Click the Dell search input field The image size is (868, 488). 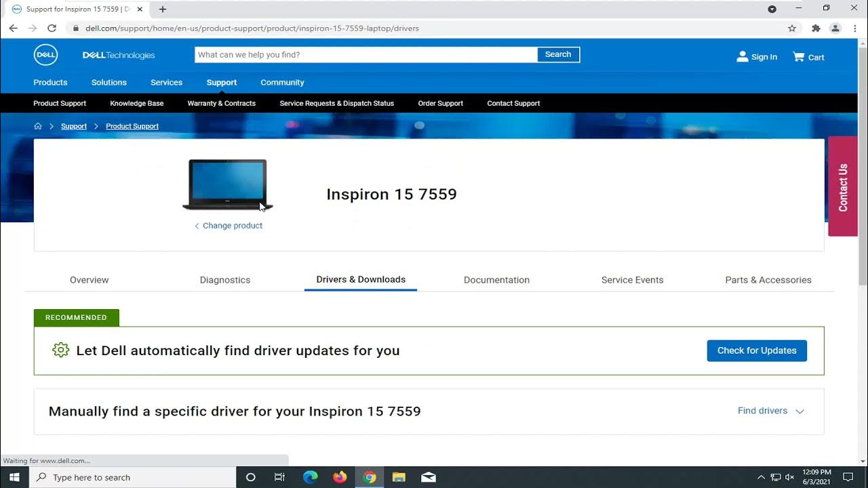(x=366, y=55)
